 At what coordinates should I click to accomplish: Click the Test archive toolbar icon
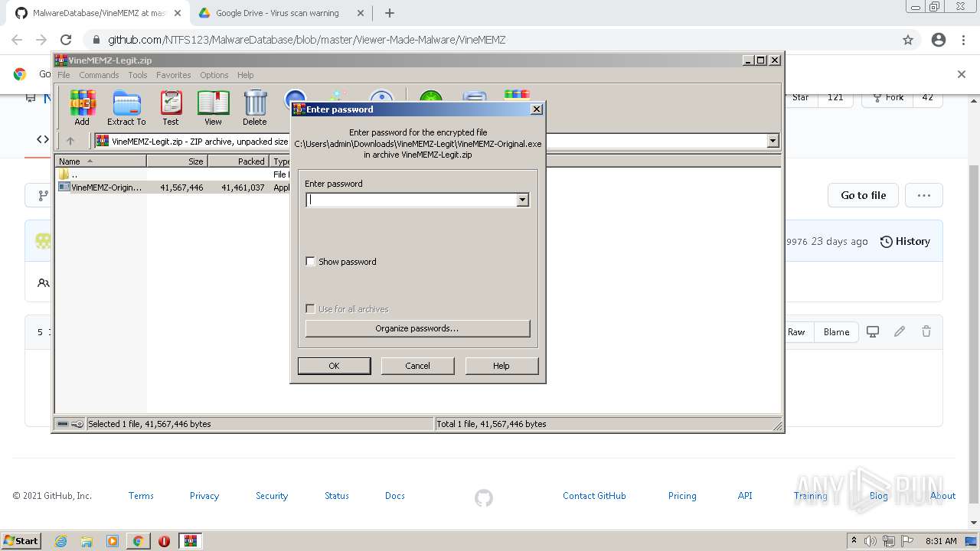coord(171,108)
